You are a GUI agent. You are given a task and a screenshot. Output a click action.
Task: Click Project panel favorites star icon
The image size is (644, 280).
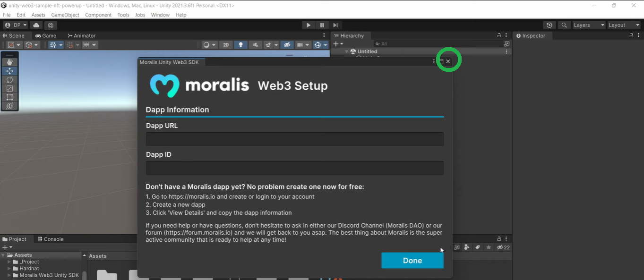[489, 247]
